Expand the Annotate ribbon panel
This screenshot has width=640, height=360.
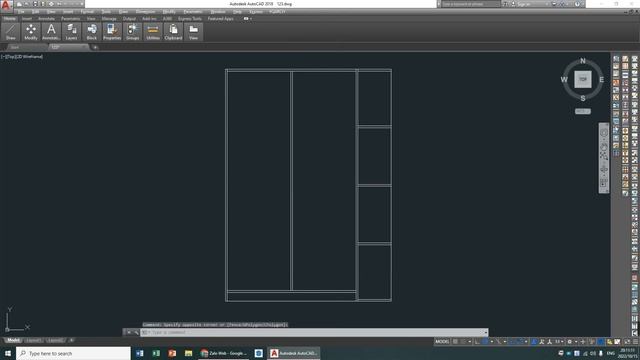(x=51, y=32)
